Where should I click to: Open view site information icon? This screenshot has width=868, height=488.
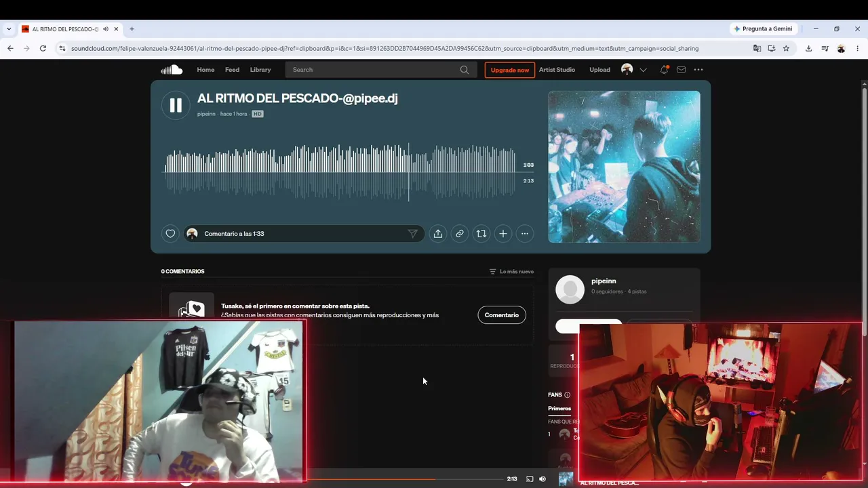[62, 48]
